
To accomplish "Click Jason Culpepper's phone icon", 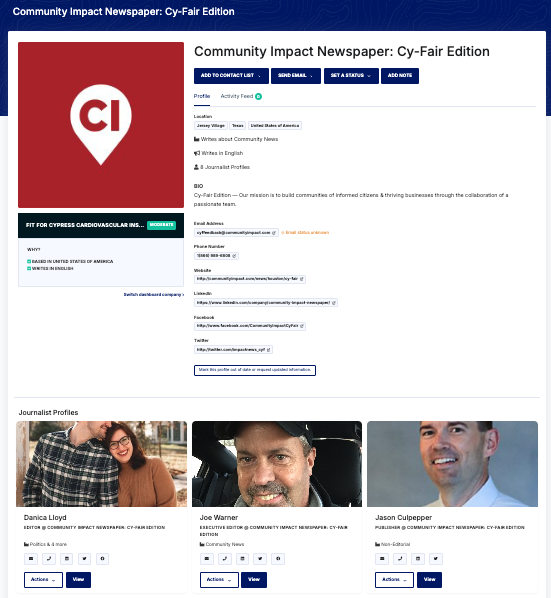I will (400, 559).
